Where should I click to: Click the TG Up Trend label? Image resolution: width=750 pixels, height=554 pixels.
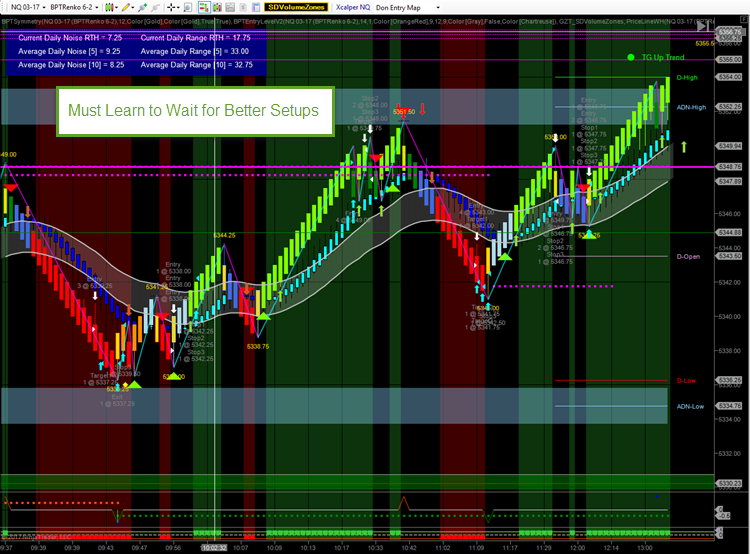pos(662,57)
